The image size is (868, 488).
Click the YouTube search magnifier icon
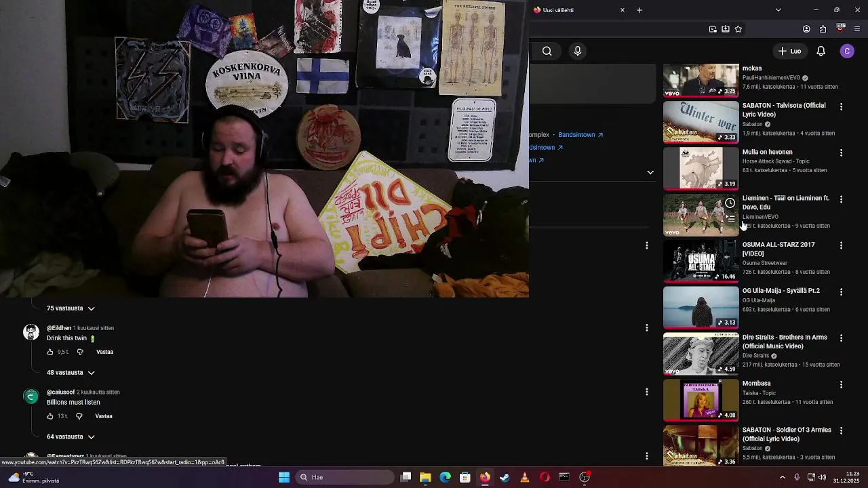[547, 51]
